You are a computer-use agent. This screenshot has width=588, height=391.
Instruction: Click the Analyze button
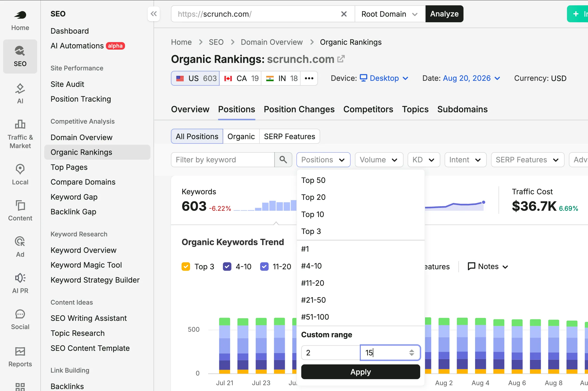click(x=444, y=14)
